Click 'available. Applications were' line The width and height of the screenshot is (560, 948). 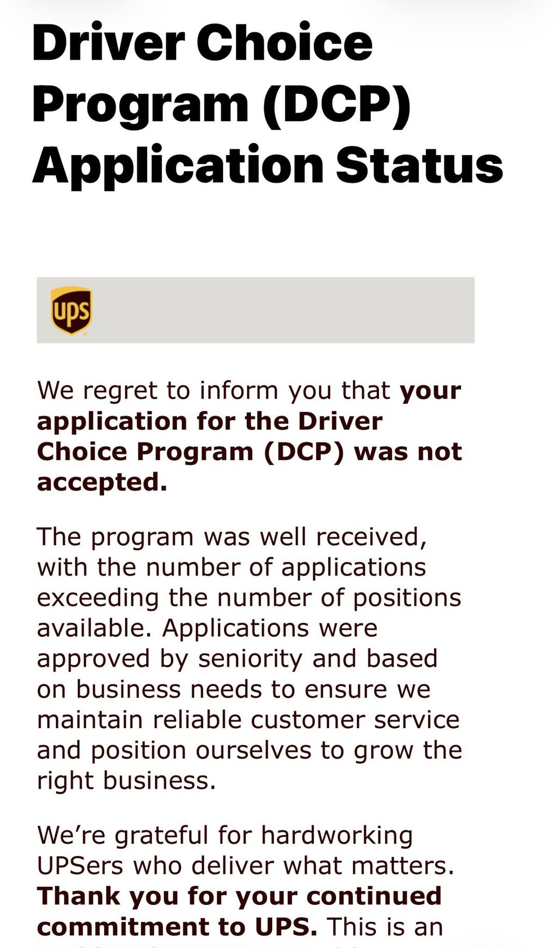207,629
